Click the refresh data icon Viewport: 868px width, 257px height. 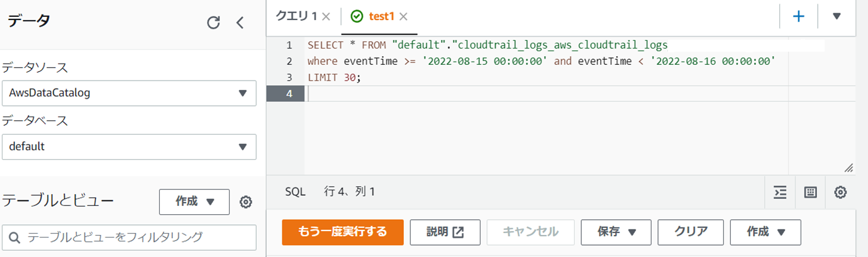coord(213,23)
